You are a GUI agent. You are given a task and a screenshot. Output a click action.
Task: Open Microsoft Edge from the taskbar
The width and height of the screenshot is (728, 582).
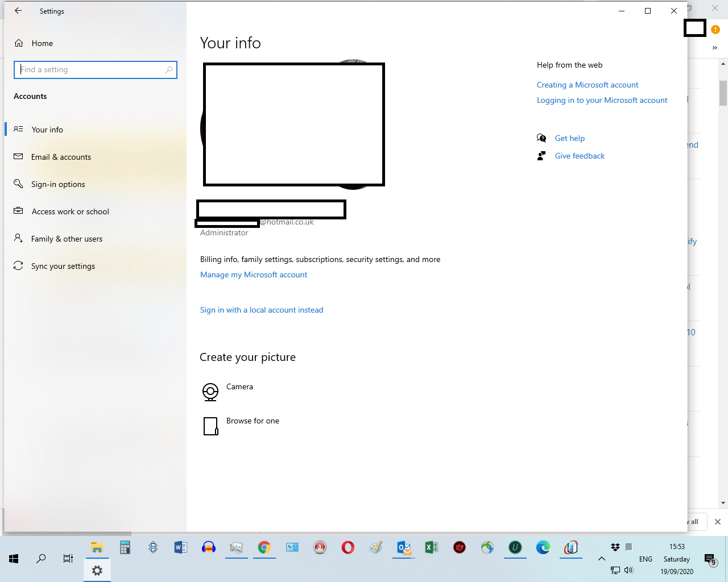click(x=543, y=547)
